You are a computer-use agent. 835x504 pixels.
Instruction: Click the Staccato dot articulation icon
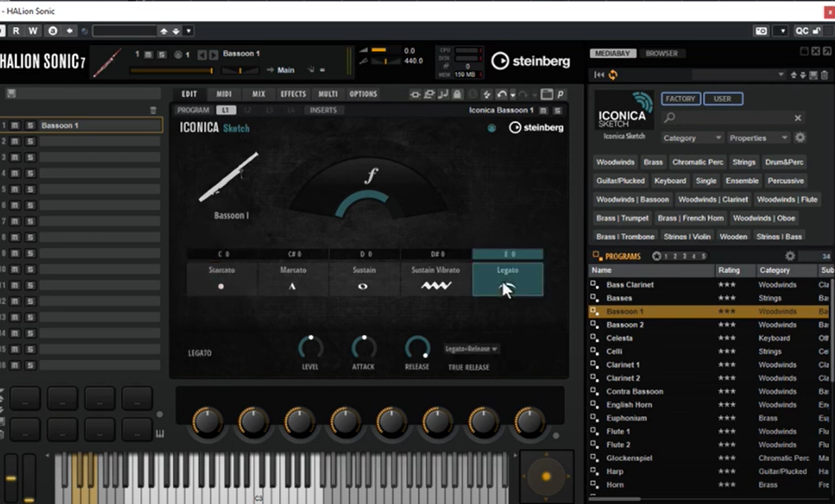coord(221,286)
